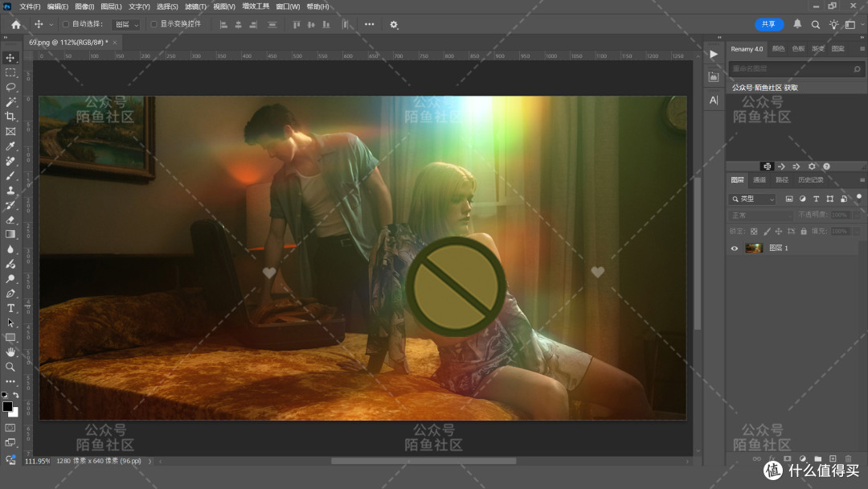Screen dimensions: 868x489
Task: Select the Brush tool
Action: click(10, 175)
